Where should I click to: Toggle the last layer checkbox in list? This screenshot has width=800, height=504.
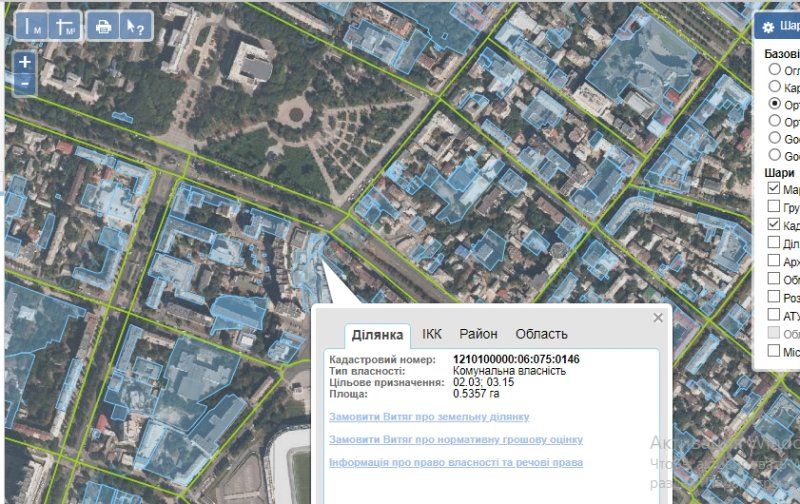(774, 351)
